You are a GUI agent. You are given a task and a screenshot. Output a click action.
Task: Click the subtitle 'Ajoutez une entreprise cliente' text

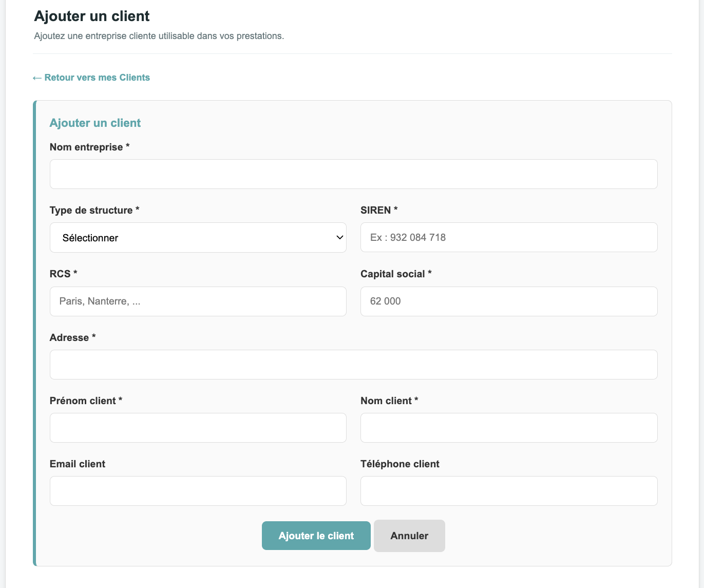click(159, 36)
